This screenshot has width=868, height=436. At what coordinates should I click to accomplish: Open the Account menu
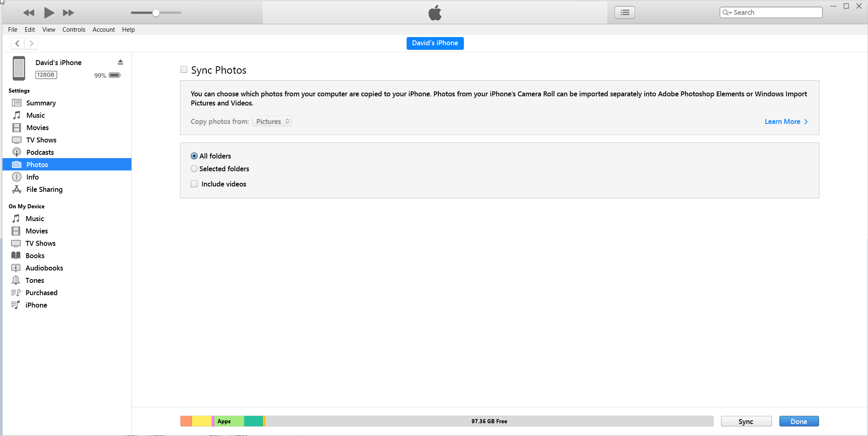coord(104,30)
